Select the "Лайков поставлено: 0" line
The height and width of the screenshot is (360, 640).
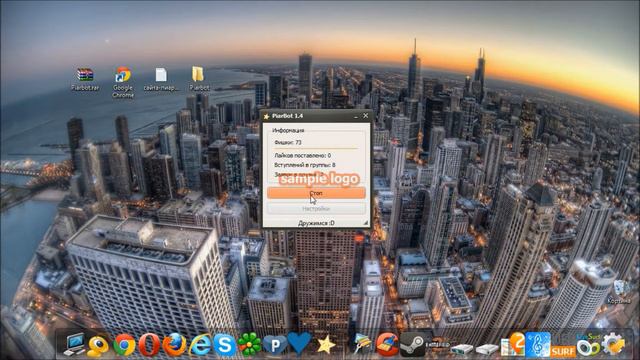(x=302, y=156)
